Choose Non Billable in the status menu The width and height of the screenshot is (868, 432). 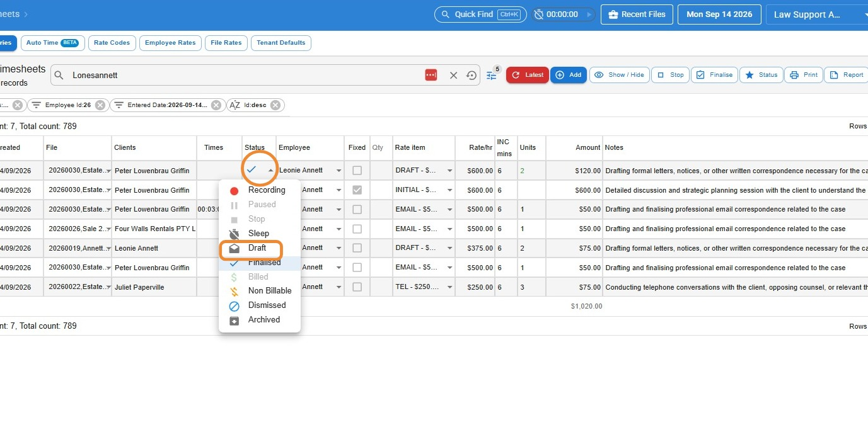[x=260, y=291]
